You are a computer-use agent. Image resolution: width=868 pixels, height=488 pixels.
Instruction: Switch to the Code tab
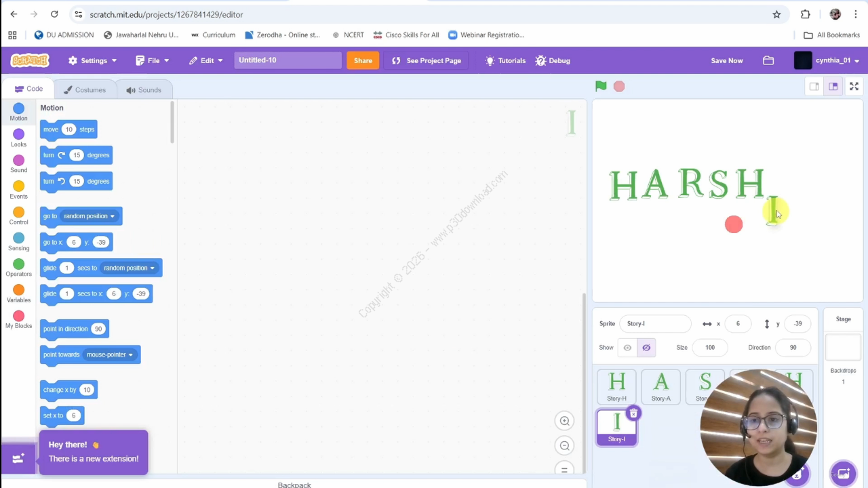pos(29,89)
